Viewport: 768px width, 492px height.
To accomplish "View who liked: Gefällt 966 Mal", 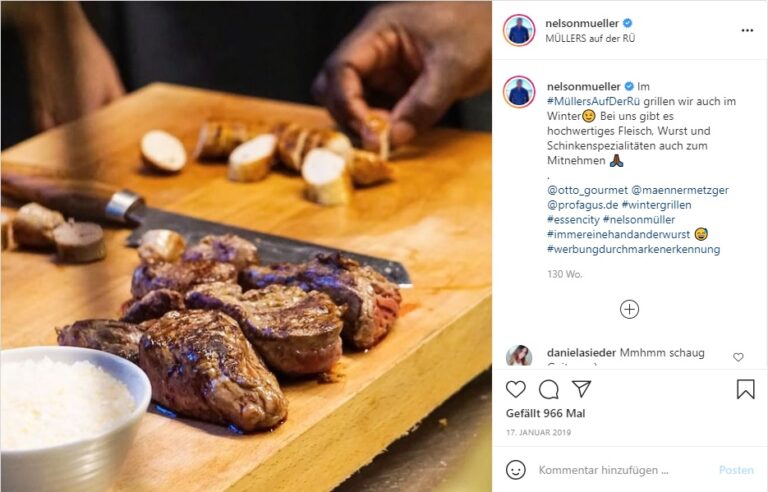I will click(x=545, y=414).
